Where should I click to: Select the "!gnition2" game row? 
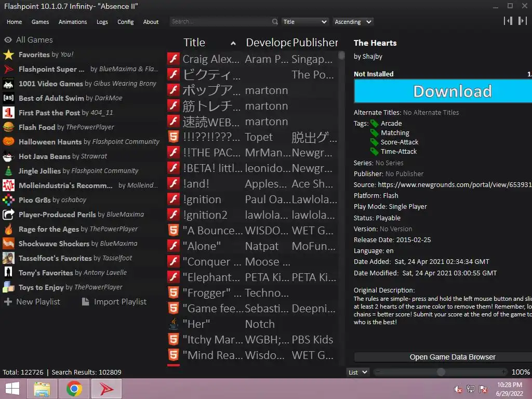tap(252, 215)
